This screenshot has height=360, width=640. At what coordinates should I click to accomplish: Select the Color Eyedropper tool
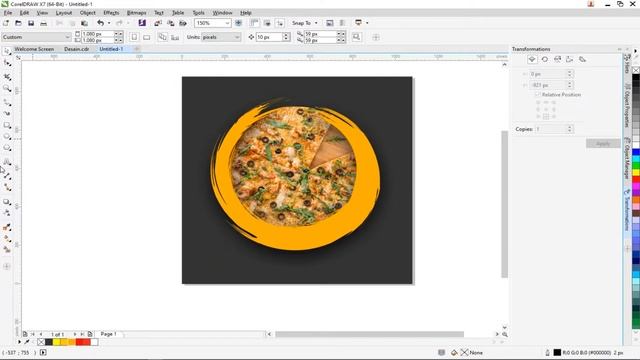(7, 227)
